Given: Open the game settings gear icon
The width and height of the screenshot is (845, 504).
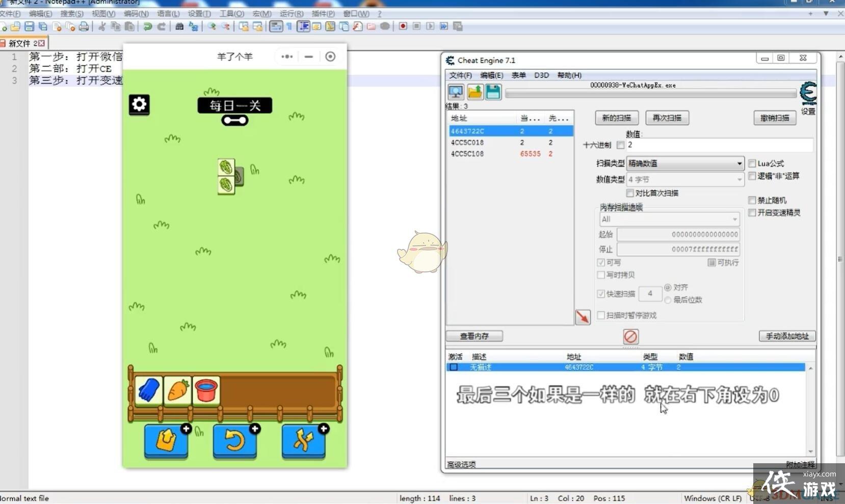Looking at the screenshot, I should click(139, 104).
